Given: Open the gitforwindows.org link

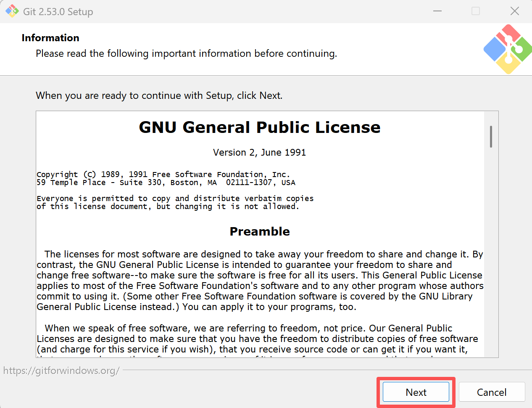Looking at the screenshot, I should click(x=61, y=371).
